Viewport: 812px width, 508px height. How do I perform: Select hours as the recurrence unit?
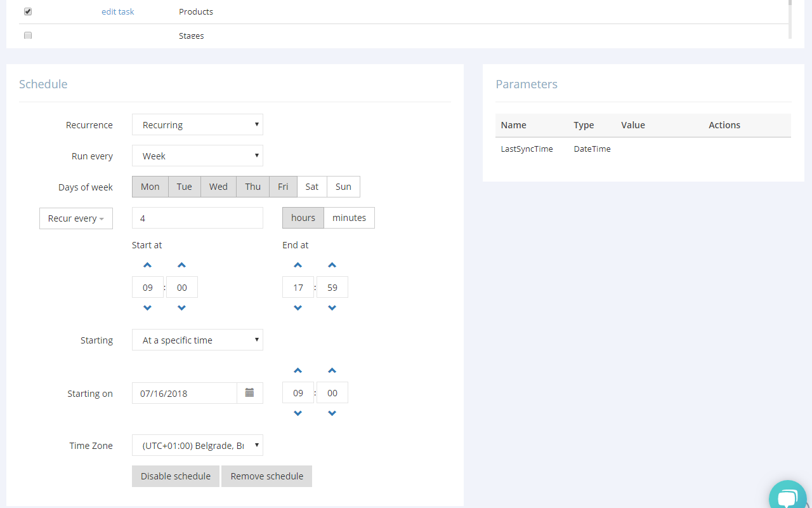coord(303,218)
